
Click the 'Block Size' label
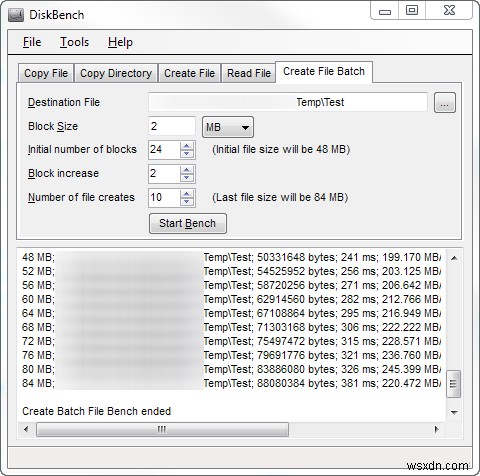tap(53, 126)
